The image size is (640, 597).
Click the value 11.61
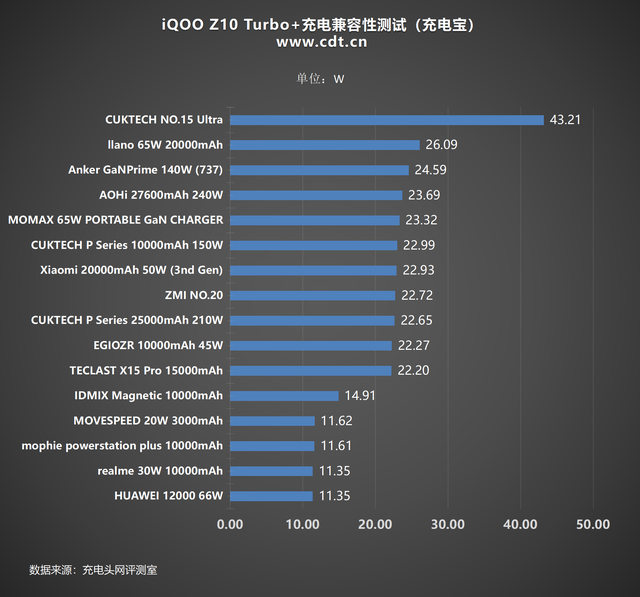coord(336,446)
